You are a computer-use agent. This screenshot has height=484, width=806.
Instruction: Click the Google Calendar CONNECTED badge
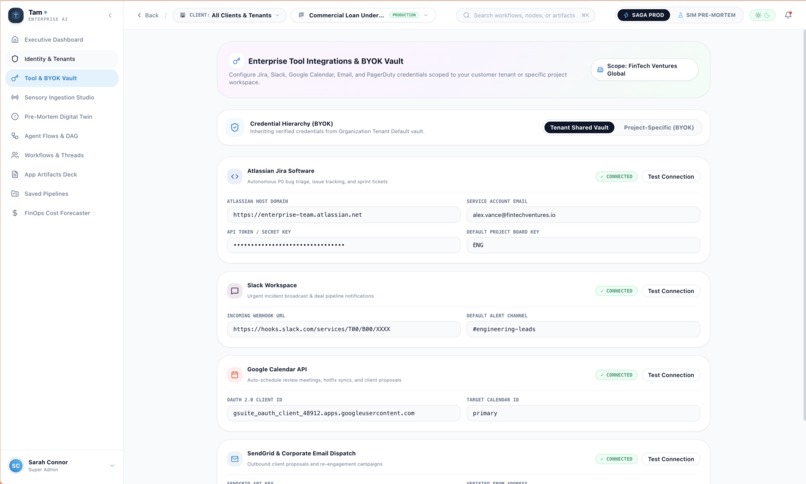[617, 375]
